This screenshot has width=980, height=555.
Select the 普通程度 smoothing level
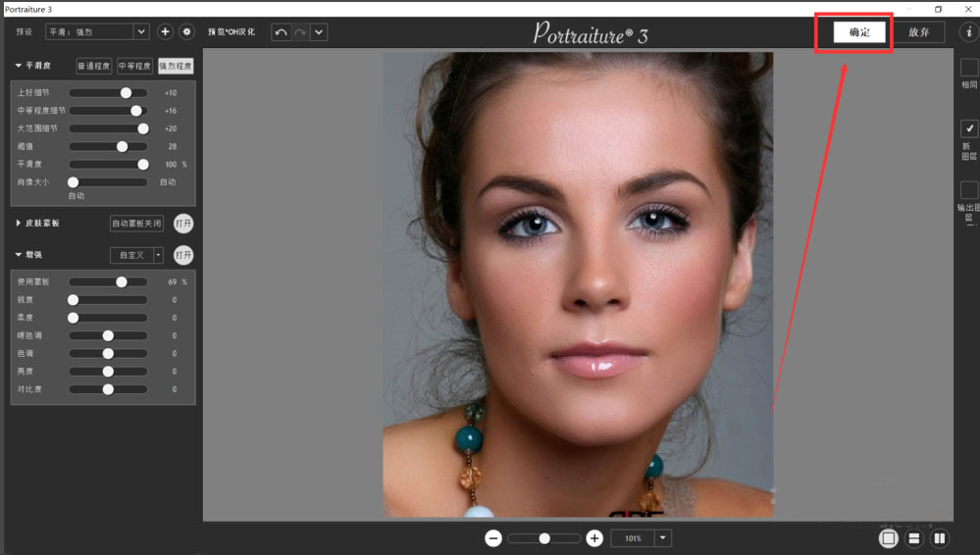[94, 67]
